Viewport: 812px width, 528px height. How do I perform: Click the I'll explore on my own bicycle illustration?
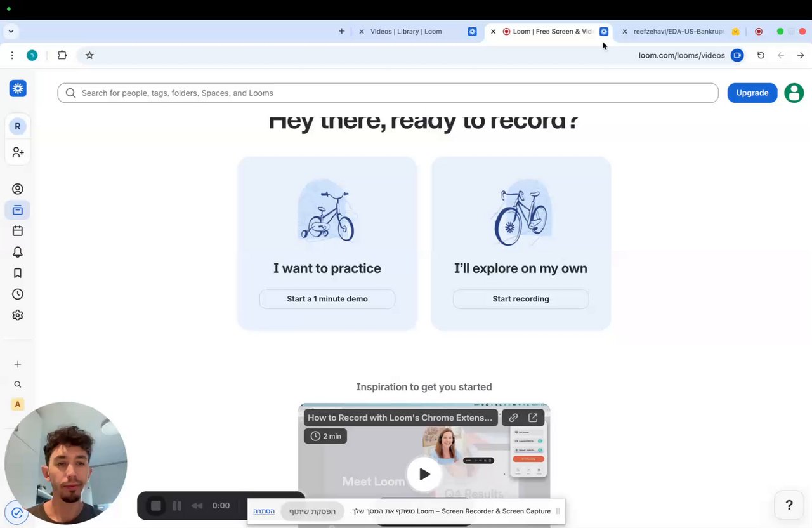click(x=521, y=211)
